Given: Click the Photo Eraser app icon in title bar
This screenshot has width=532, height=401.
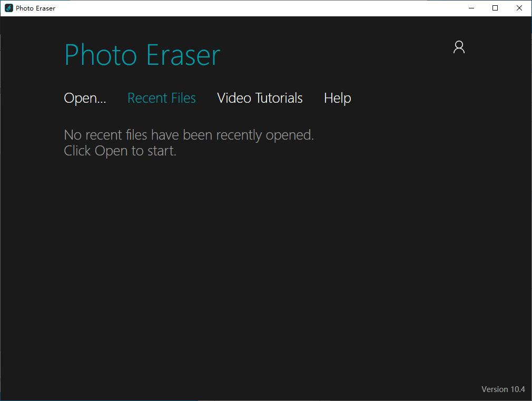Looking at the screenshot, I should pos(9,8).
